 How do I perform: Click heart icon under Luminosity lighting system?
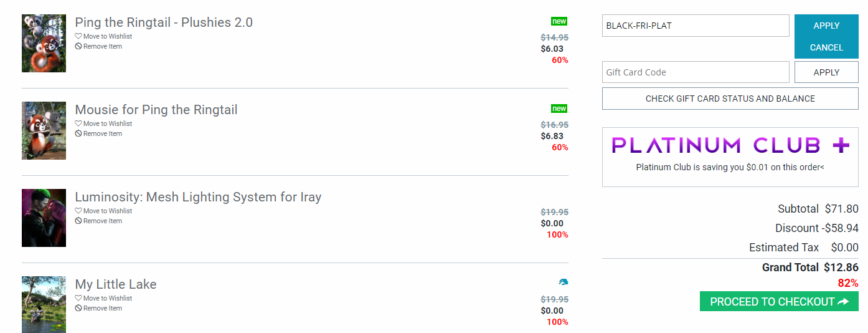[x=78, y=211]
